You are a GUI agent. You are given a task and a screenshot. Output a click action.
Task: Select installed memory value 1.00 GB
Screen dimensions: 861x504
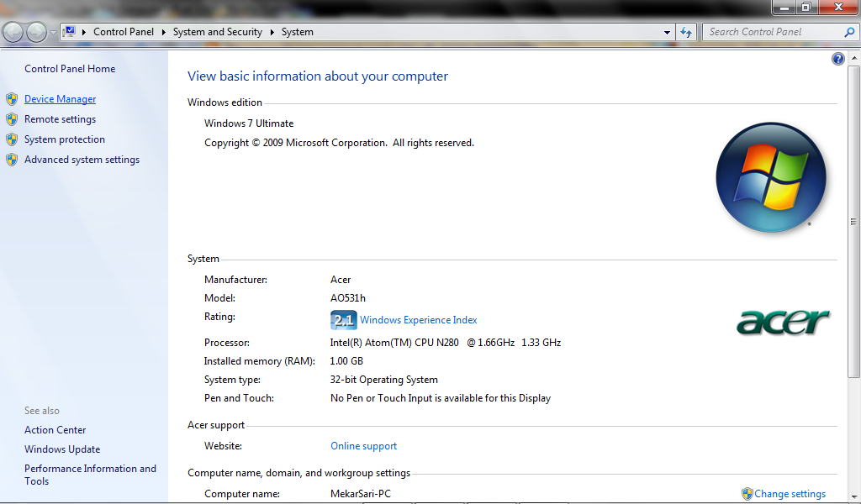[x=346, y=361]
